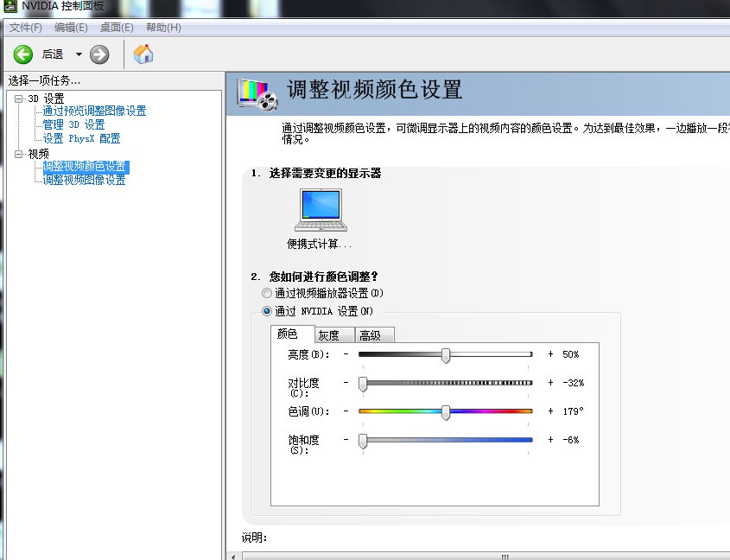Click the 说明 label
Image resolution: width=730 pixels, height=560 pixels.
254,538
